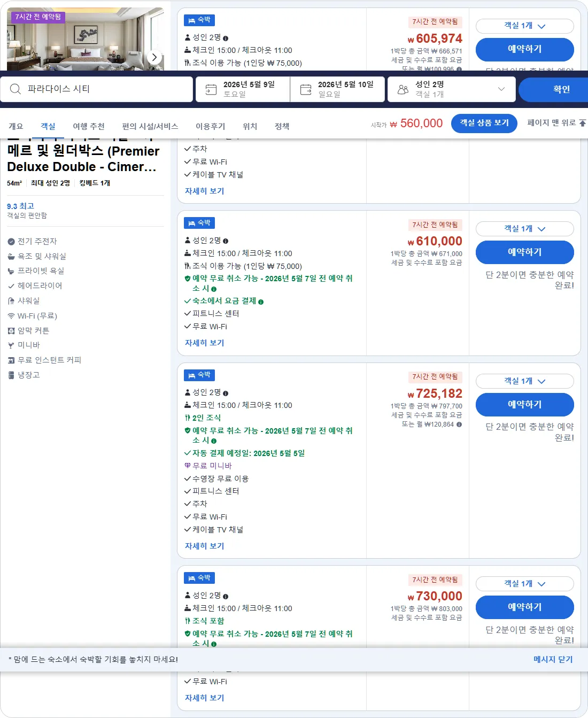Click the calendar icon beside 2026년 5월 10일
588x718 pixels.
[306, 89]
